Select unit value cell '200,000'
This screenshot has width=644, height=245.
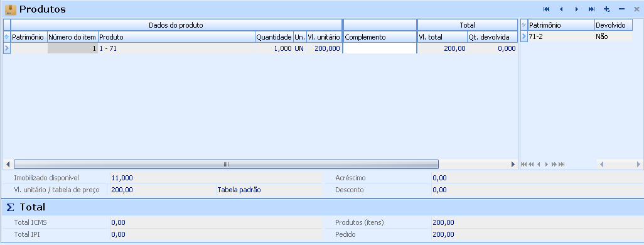coord(324,48)
